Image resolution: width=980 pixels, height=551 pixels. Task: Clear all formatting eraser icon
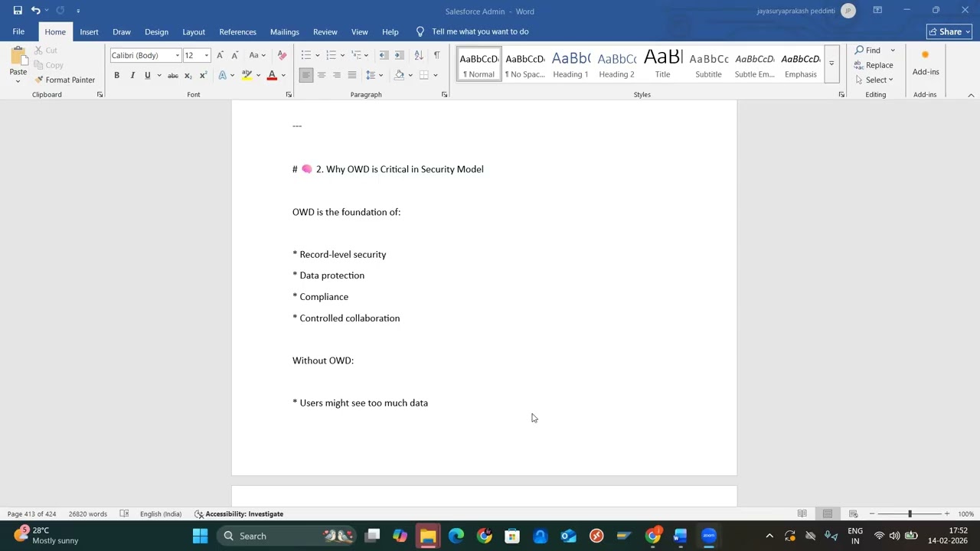click(x=282, y=55)
